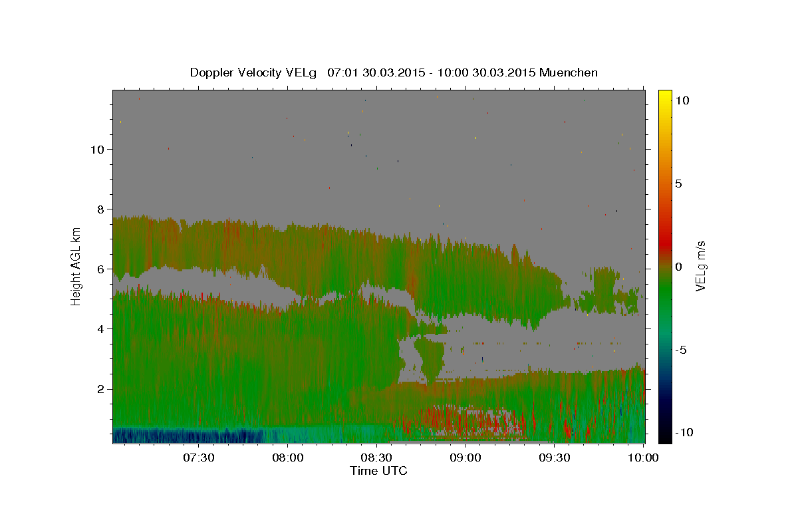Click the 'Time UTC' axis title
The width and height of the screenshot is (798, 532).
[x=378, y=471]
